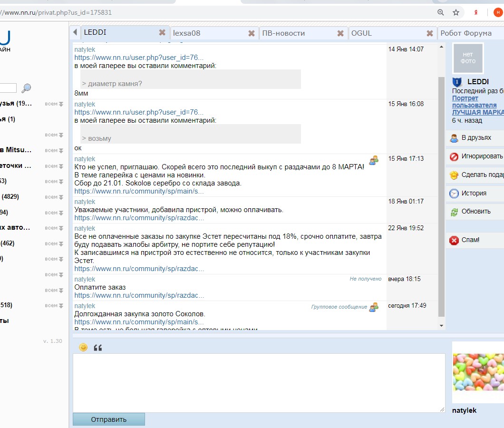Close the lexsa08 chat tab
Viewport: 504px width, 428px height.
pyautogui.click(x=252, y=33)
